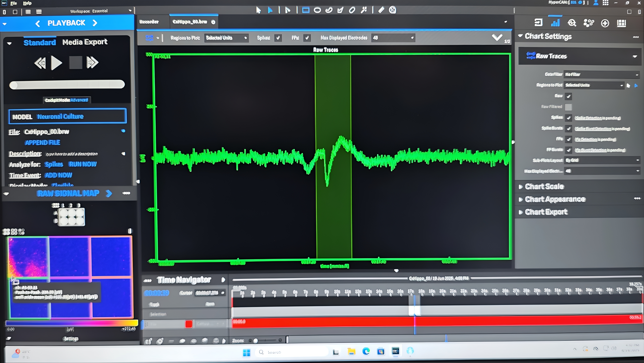Select the Standard playback tab
This screenshot has width=644, height=363.
click(x=39, y=43)
